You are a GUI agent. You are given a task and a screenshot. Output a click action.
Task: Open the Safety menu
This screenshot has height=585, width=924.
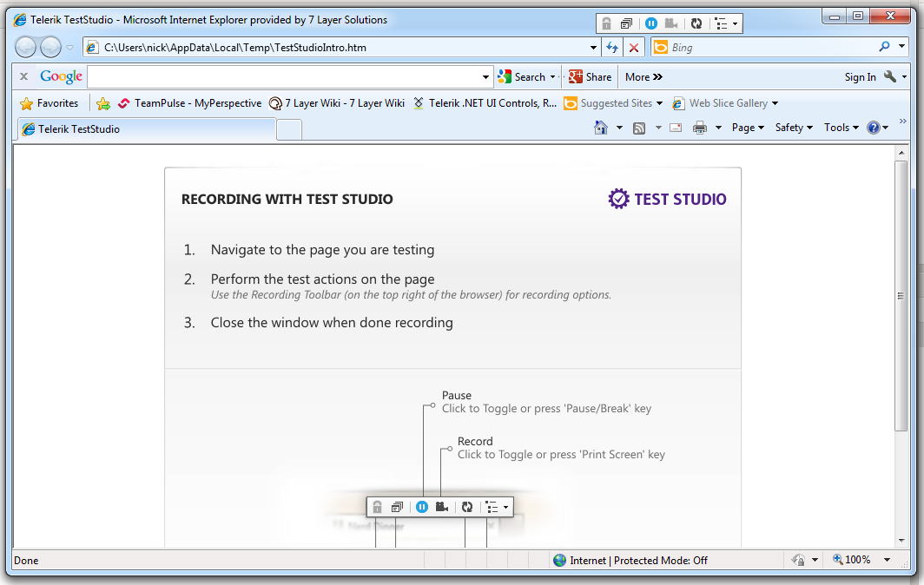coord(794,128)
